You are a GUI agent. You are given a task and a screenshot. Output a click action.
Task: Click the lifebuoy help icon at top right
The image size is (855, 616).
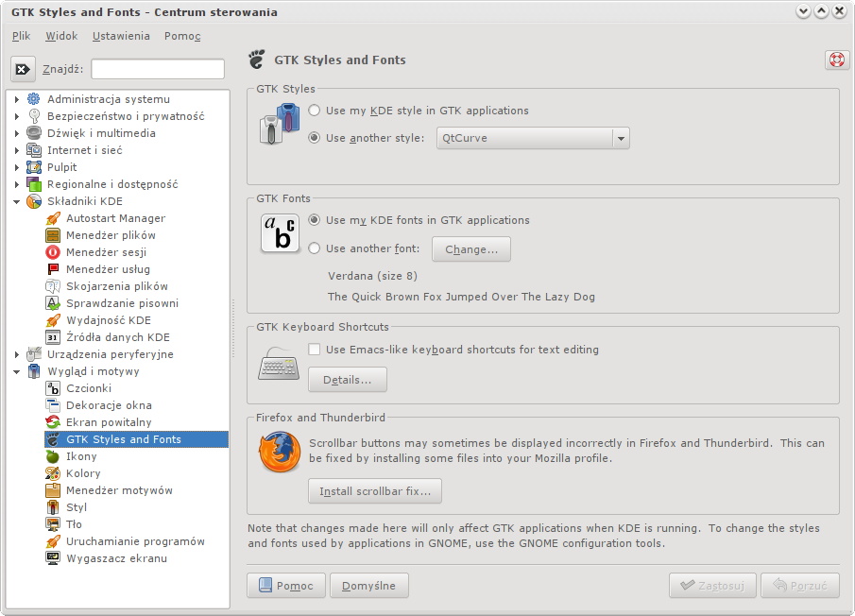[837, 60]
